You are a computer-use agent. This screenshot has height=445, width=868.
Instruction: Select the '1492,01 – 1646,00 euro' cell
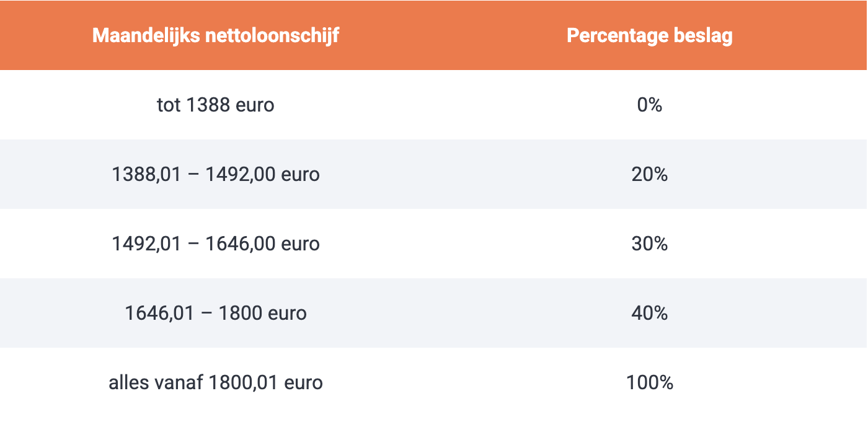click(x=216, y=244)
